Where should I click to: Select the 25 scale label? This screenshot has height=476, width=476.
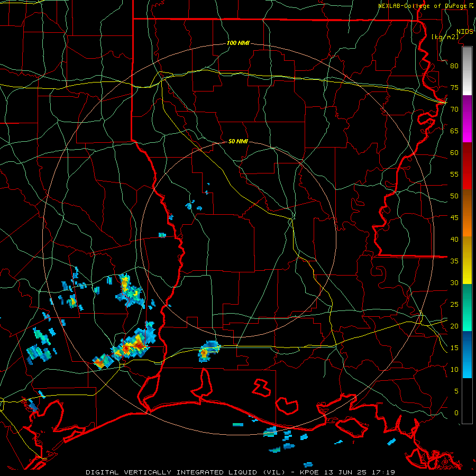tap(454, 305)
